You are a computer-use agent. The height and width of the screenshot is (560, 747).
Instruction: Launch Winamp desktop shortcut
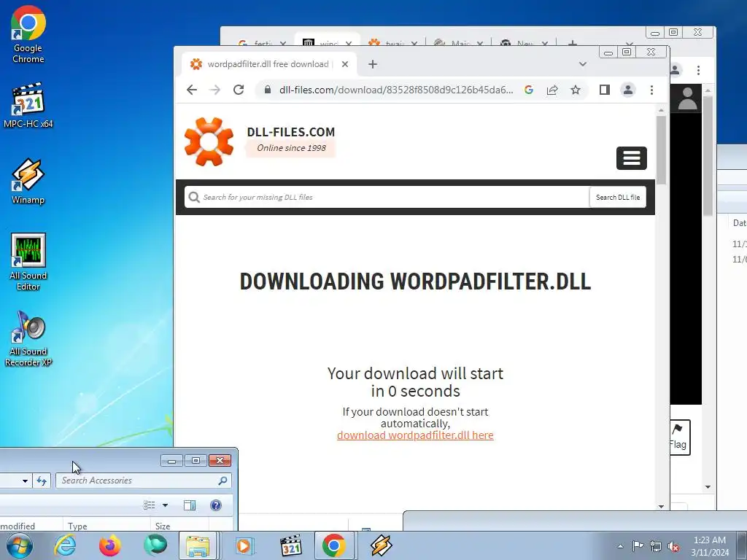coord(28,182)
